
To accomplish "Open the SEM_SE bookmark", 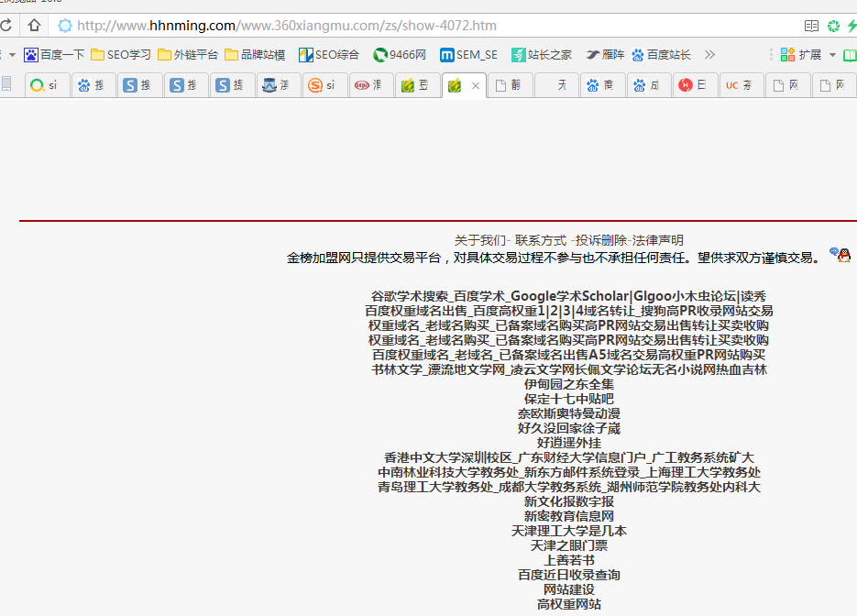I will coord(468,55).
